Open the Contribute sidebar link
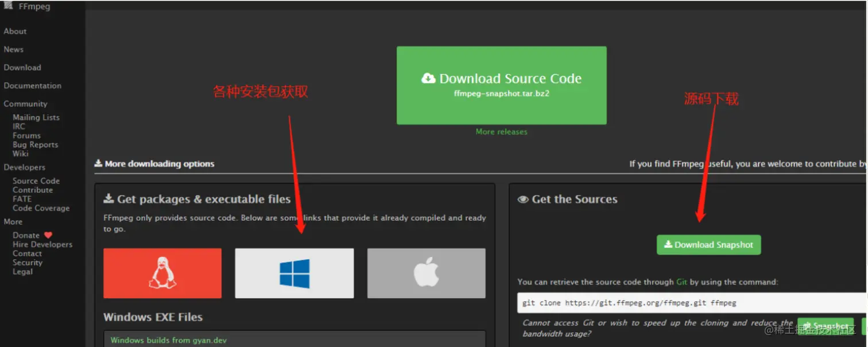Screen dimensions: 868x347 (x=33, y=190)
